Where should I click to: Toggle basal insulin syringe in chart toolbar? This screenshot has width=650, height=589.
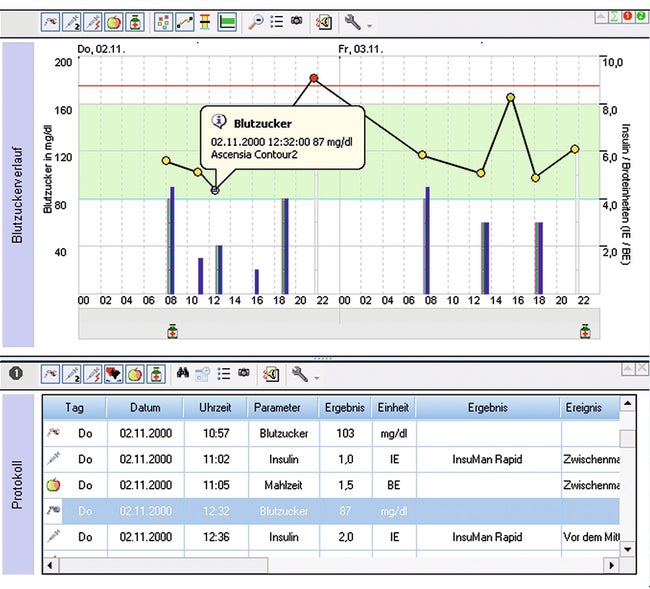pos(72,22)
